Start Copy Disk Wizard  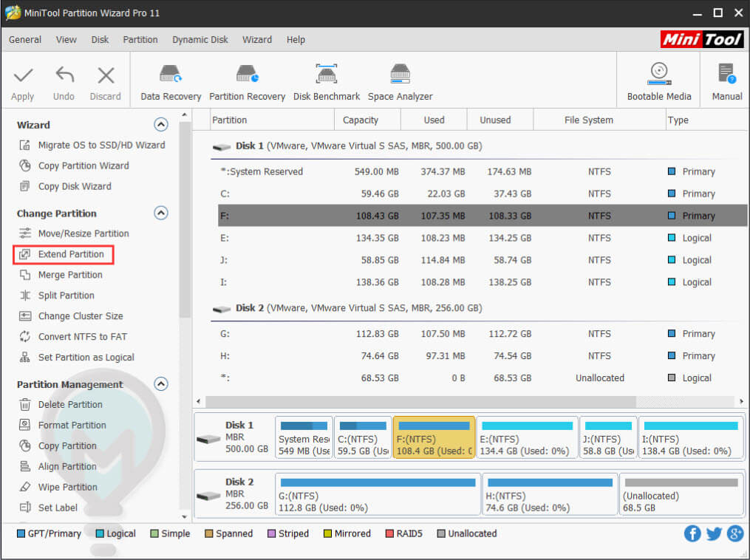pos(65,186)
